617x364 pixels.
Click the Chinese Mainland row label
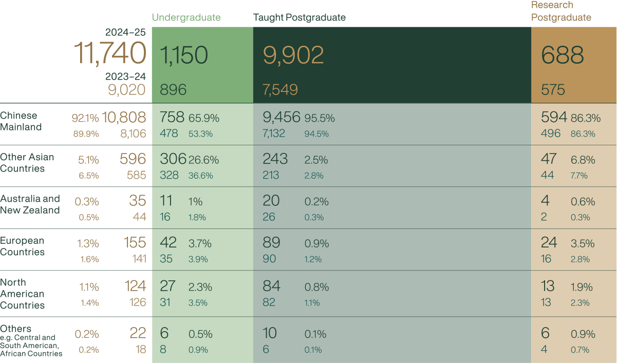click(21, 121)
